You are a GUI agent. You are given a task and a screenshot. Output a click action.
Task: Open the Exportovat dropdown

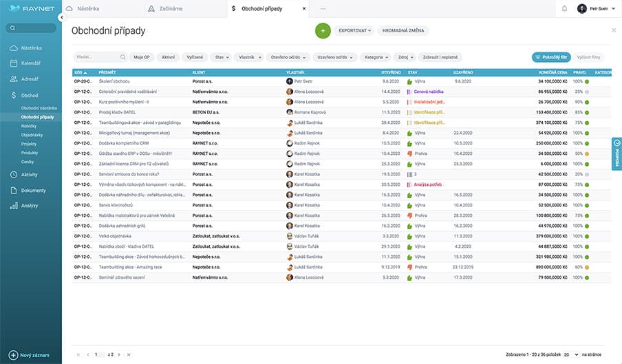pos(355,31)
